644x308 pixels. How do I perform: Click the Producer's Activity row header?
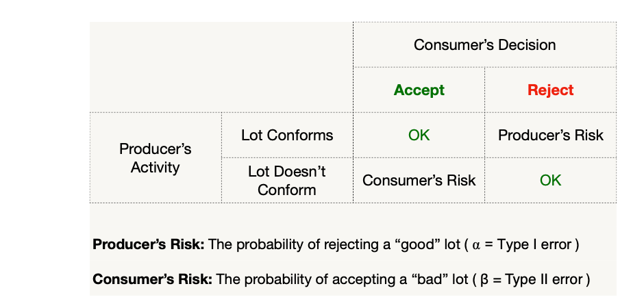coord(156,158)
